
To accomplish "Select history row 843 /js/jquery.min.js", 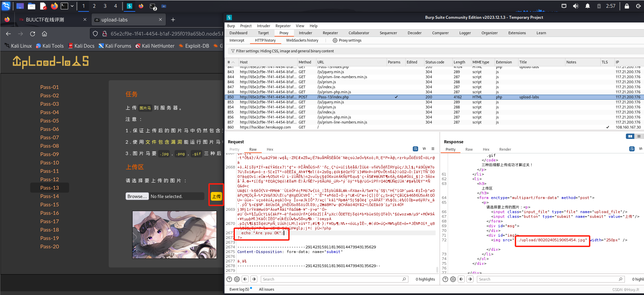I will coord(434,72).
